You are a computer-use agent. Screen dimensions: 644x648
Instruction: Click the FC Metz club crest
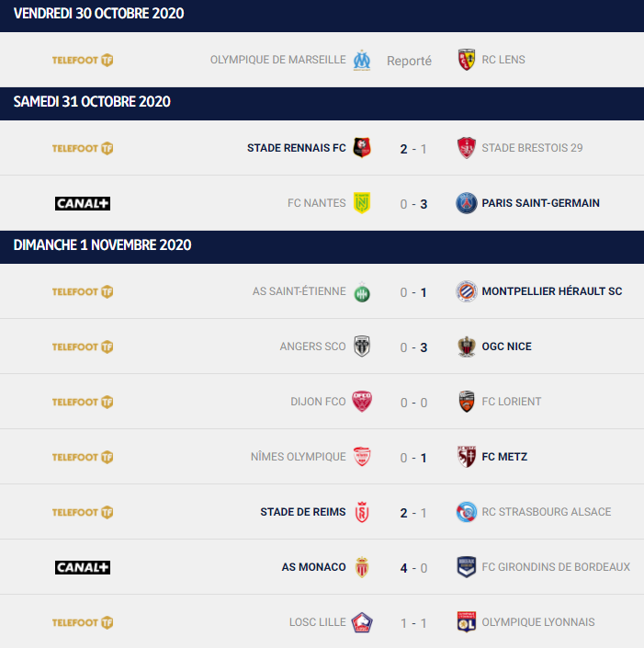pyautogui.click(x=467, y=457)
